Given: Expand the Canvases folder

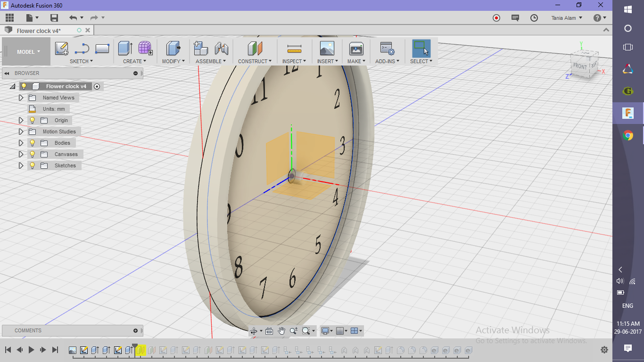Looking at the screenshot, I should [x=21, y=154].
